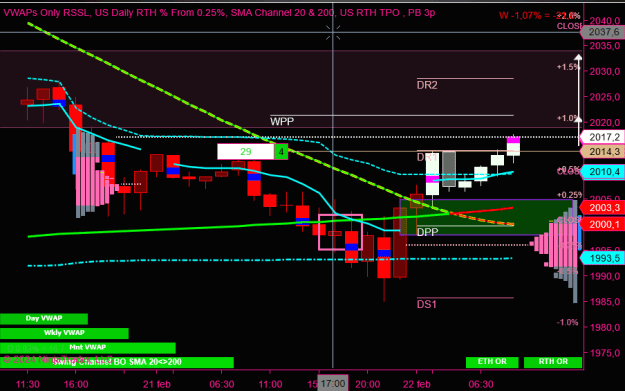This screenshot has height=391, width=625.
Task: Click the +0.25% level label
Action: tap(569, 195)
